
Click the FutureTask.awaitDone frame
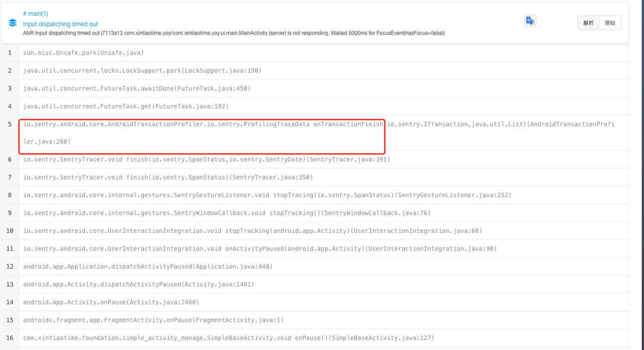pyautogui.click(x=136, y=88)
